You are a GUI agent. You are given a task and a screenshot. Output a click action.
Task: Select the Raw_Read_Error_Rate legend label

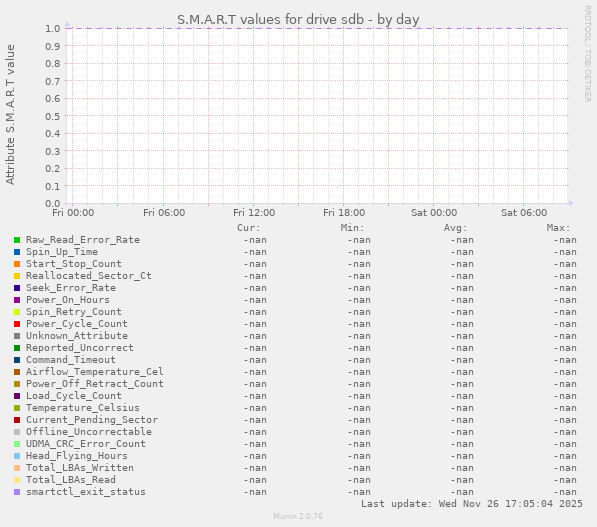click(x=83, y=240)
